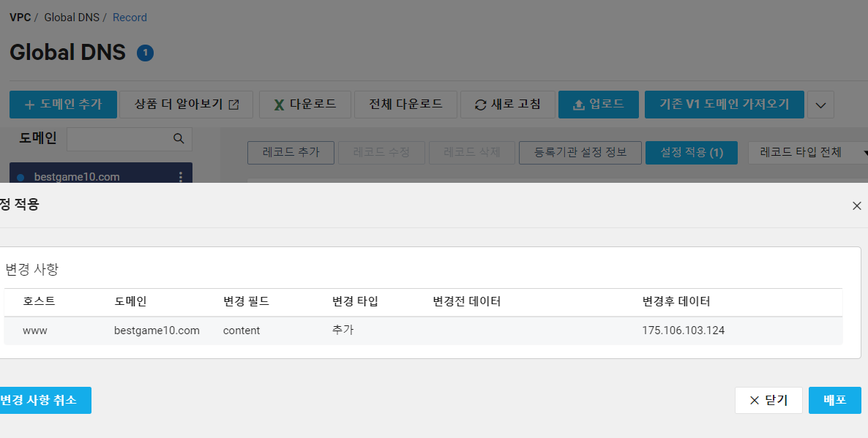
Task: Open 상품 더 알아보기 via external link icon
Action: pos(234,104)
